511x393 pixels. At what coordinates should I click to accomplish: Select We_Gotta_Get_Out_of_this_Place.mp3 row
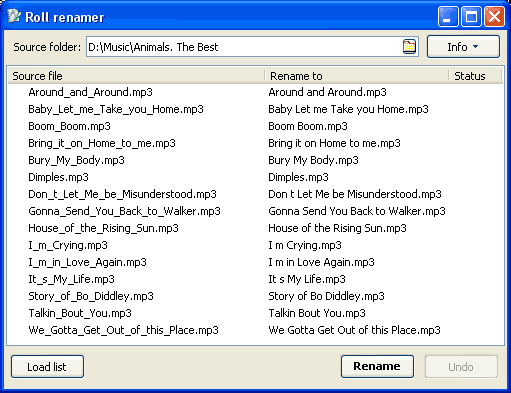coord(255,330)
